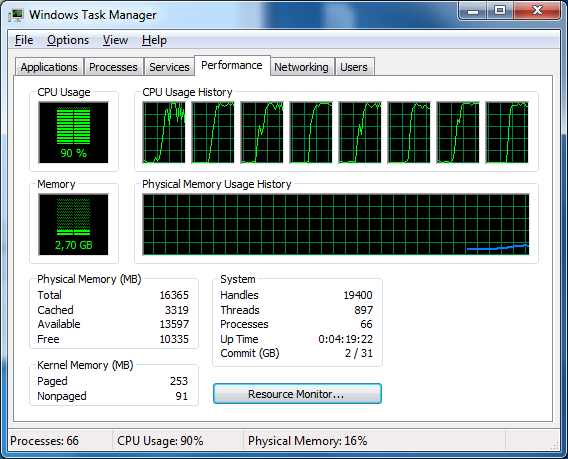568x459 pixels.
Task: Open the View menu
Action: (x=115, y=40)
